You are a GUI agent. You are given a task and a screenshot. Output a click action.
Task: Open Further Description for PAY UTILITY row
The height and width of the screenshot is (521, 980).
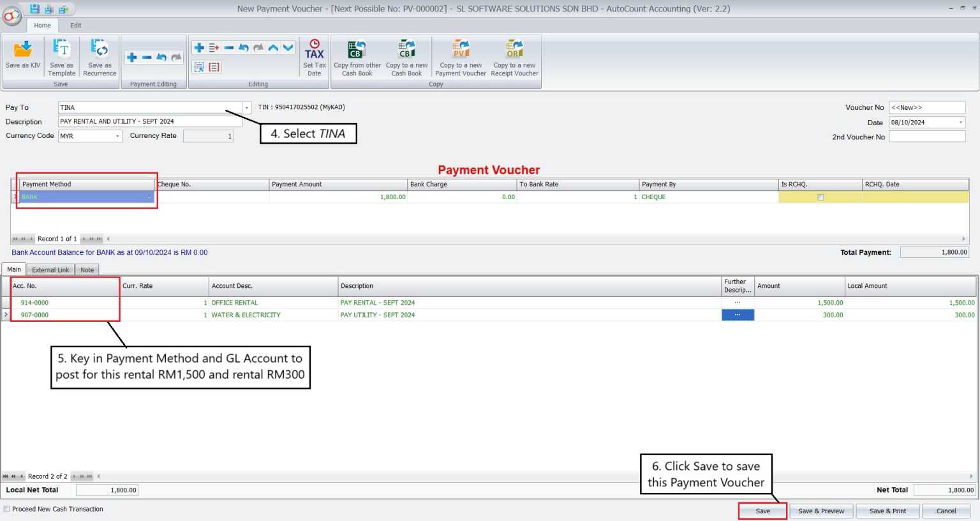pos(738,315)
